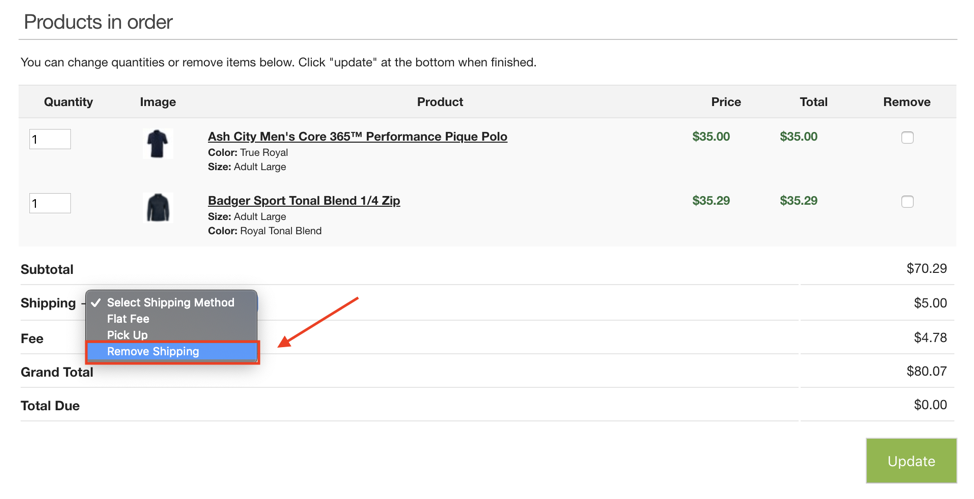This screenshot has height=499, width=974.
Task: Select the checked Select Shipping Method entry
Action: [x=172, y=303]
